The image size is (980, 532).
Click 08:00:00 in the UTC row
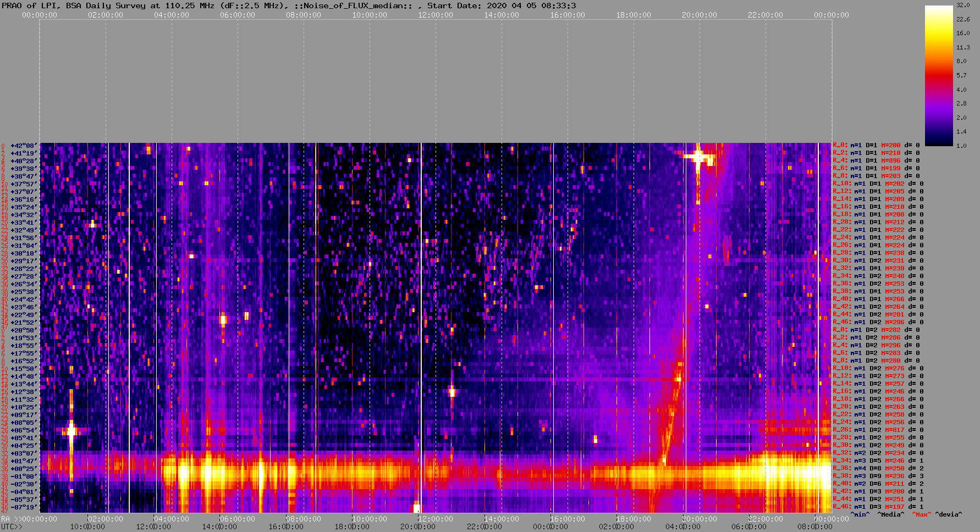[815, 527]
